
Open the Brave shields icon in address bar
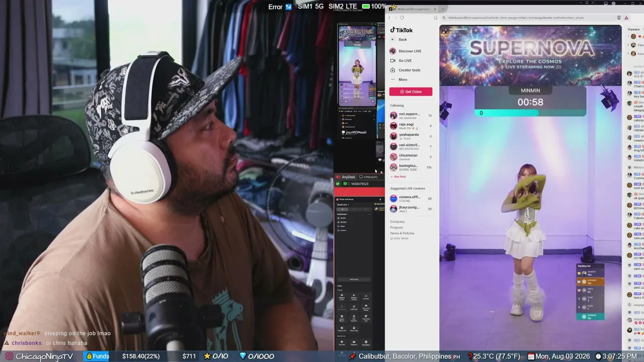coord(619,18)
